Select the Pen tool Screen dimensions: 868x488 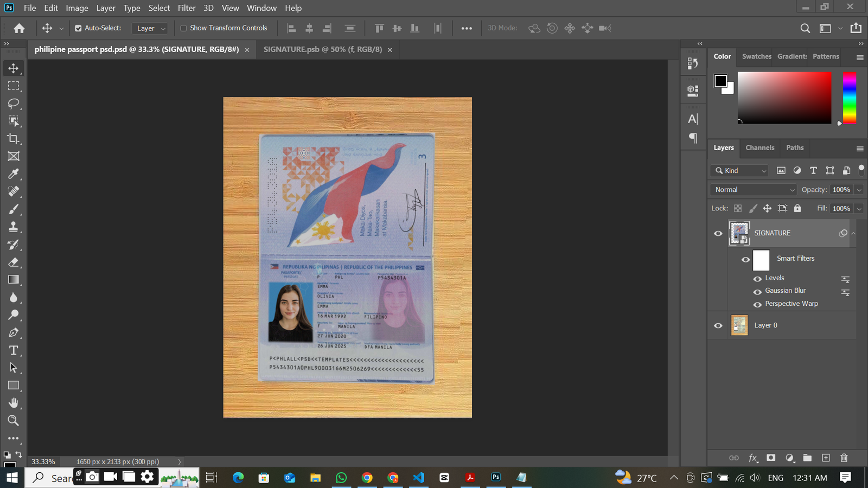tap(14, 332)
